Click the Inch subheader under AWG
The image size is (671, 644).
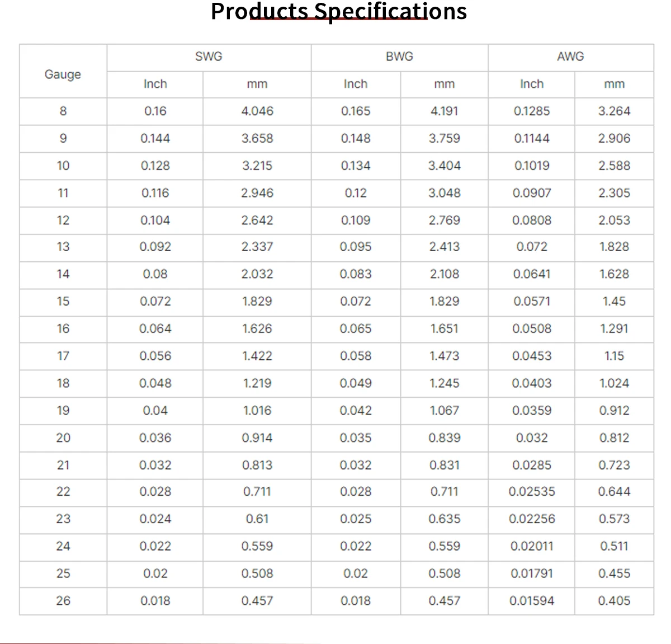click(x=531, y=84)
